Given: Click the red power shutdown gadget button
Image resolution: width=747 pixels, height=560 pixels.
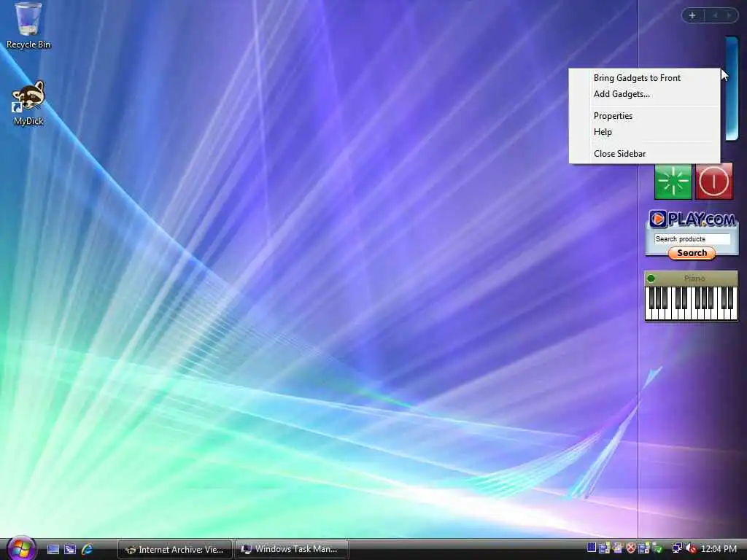Looking at the screenshot, I should click(713, 182).
